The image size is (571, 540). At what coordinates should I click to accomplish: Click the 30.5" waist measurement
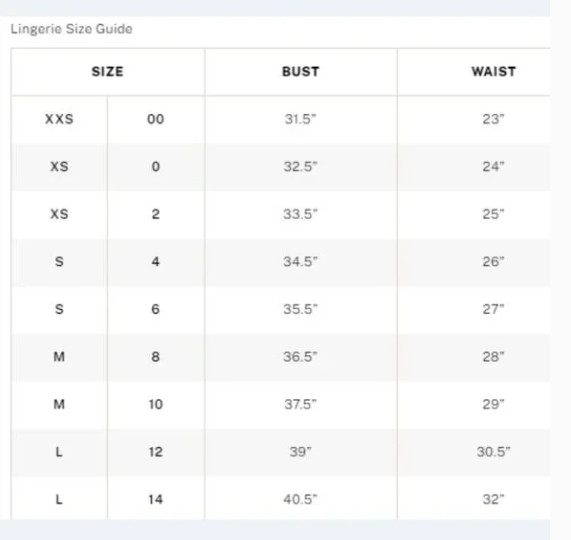(493, 452)
